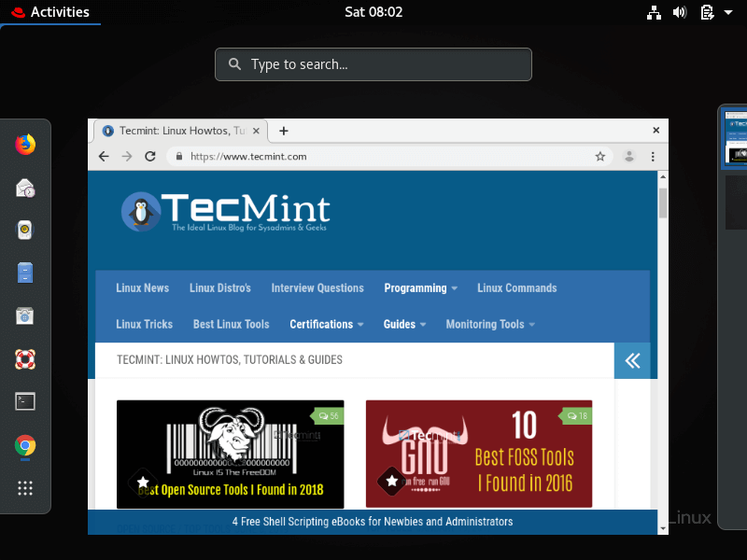747x560 pixels.
Task: Expand the Programming menu
Action: [x=421, y=288]
